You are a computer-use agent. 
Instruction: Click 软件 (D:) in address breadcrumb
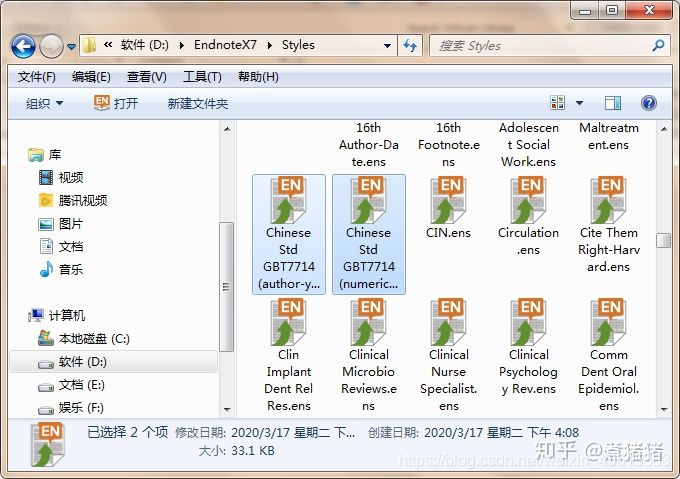tap(144, 45)
